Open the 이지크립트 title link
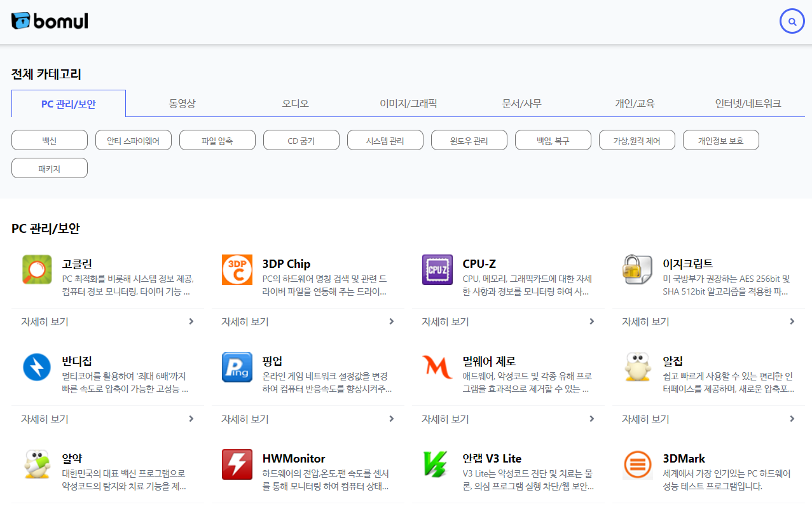 point(688,263)
